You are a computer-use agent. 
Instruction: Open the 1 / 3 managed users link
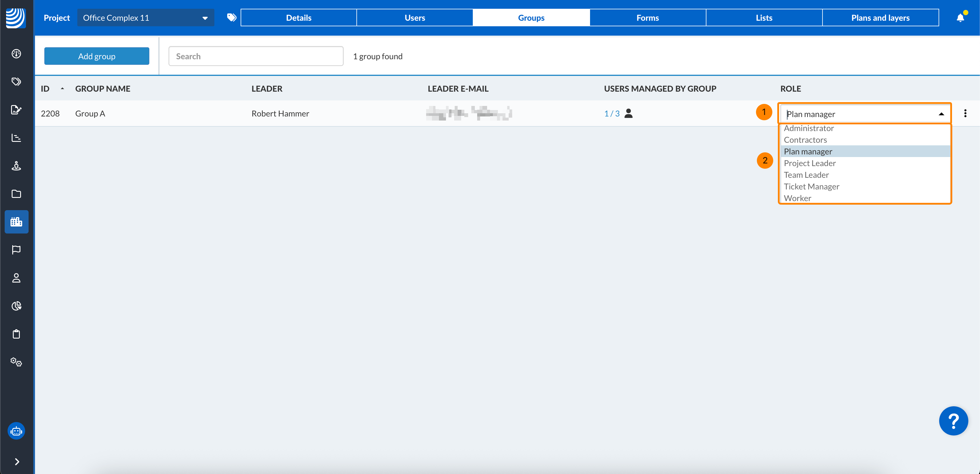[x=611, y=114]
